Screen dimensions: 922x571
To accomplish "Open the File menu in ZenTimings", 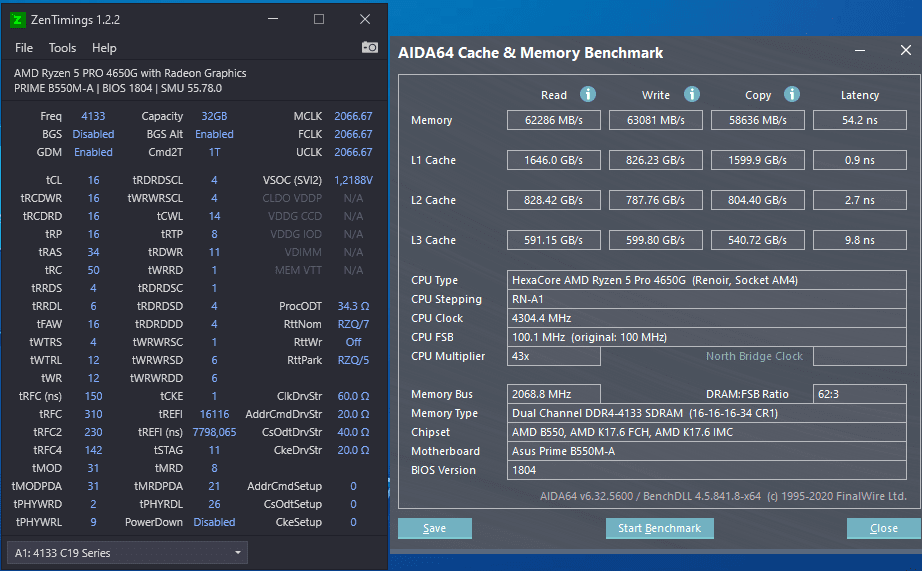I will click(24, 48).
